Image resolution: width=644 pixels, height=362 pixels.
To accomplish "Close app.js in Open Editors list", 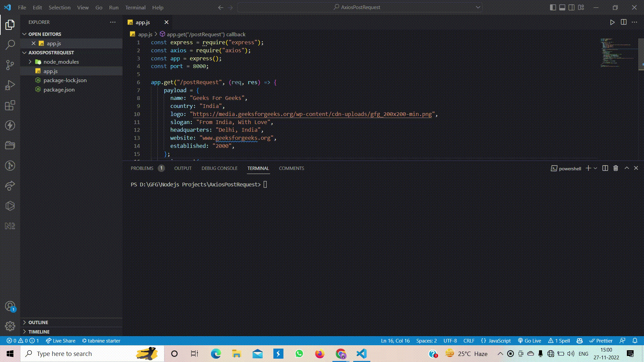I will [x=34, y=43].
